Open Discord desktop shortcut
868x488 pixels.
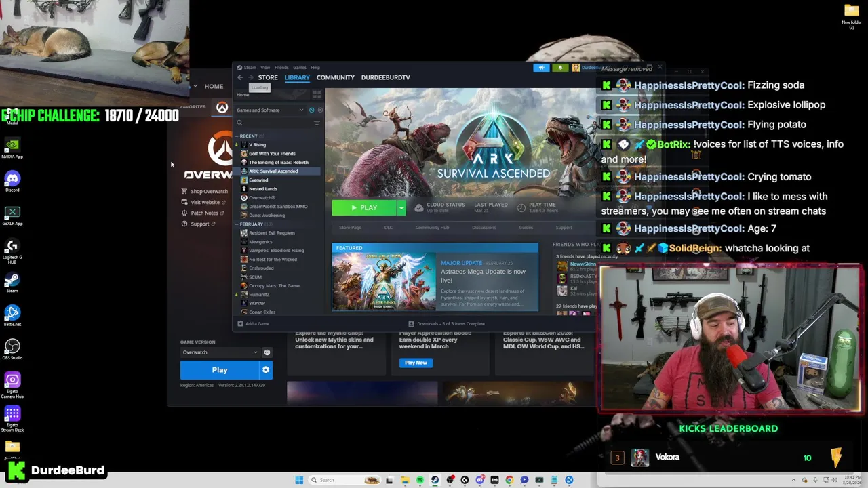(x=12, y=181)
